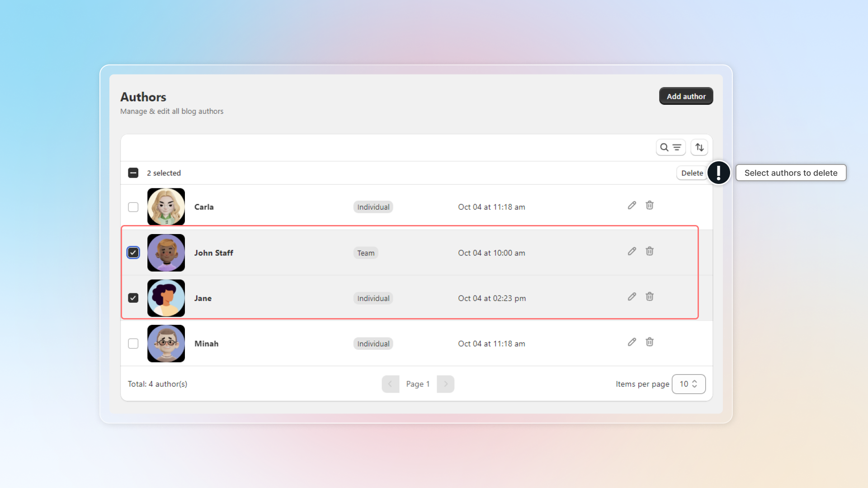This screenshot has width=868, height=488.
Task: Click the trash icon in Jane's row
Action: point(649,297)
